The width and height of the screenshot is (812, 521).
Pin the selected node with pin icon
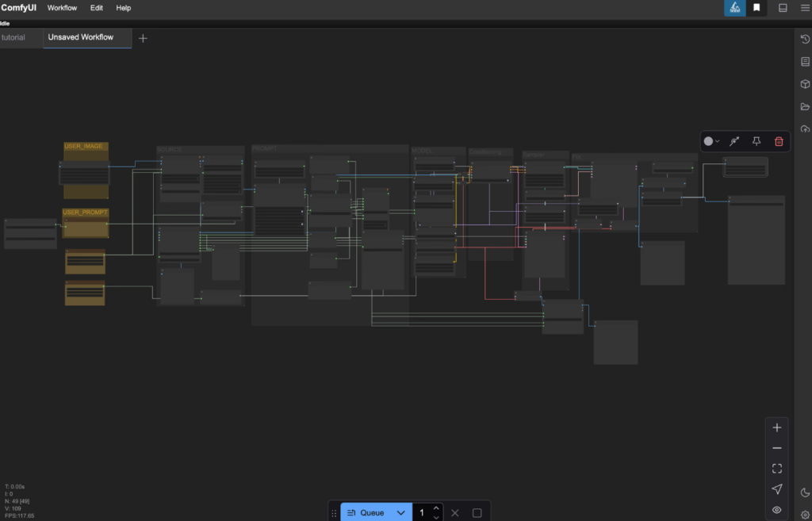point(756,141)
